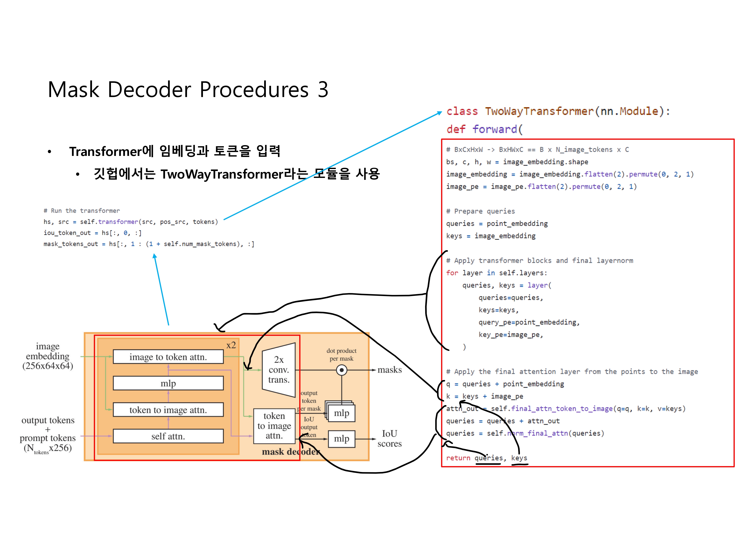Image resolution: width=756 pixels, height=535 pixels.
Task: Click the line "queries = point_embedding"
Action: tap(497, 223)
